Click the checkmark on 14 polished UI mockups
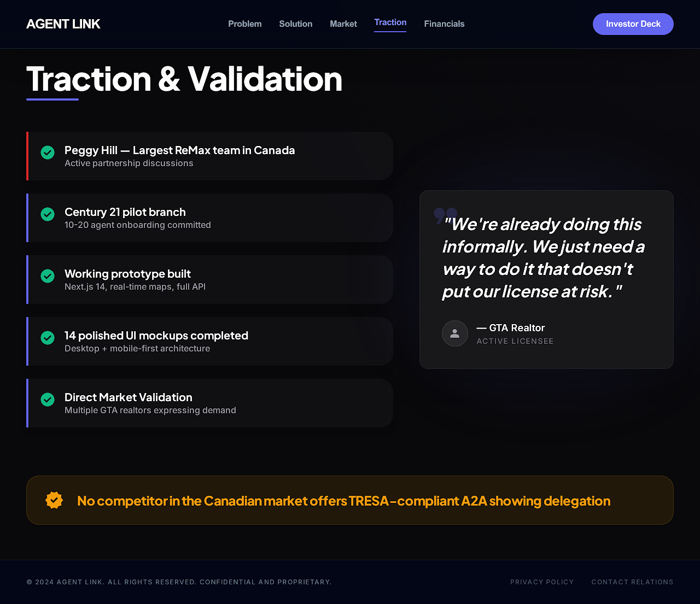The width and height of the screenshot is (700, 604). point(48,338)
